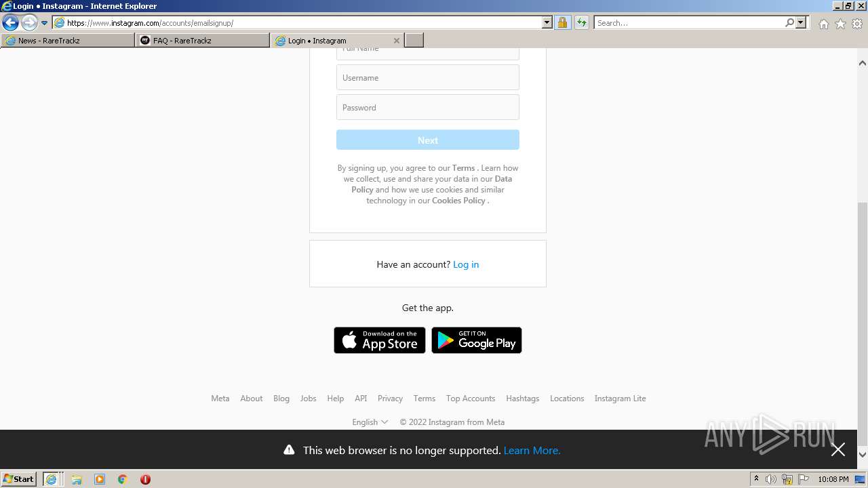
Task: Open the media player taskbar icon
Action: click(x=100, y=479)
